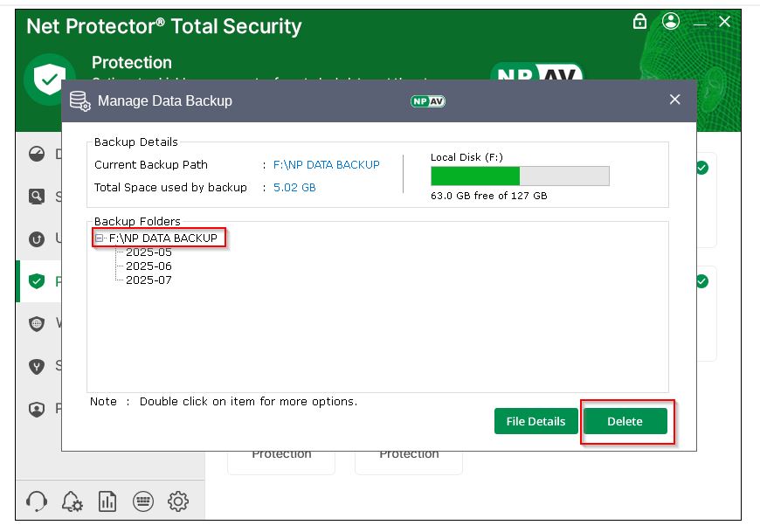The image size is (760, 532).
Task: Click the Local Disk (F:) usage bar
Action: [520, 176]
